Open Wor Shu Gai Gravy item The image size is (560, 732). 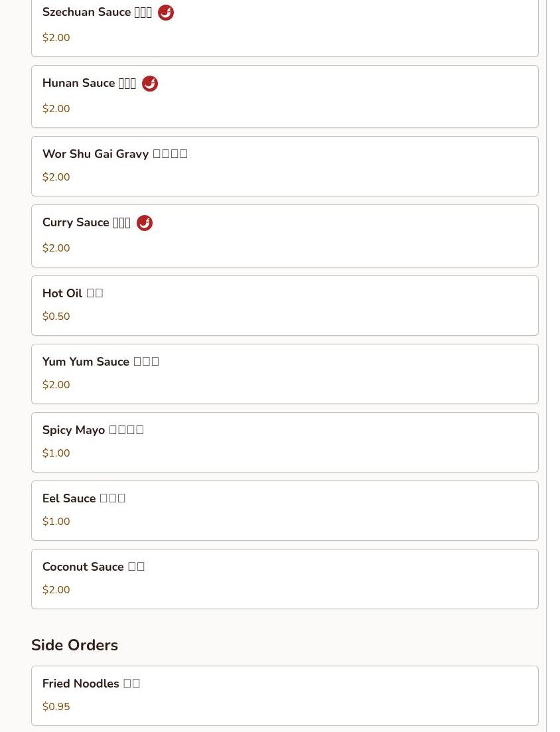click(x=285, y=166)
